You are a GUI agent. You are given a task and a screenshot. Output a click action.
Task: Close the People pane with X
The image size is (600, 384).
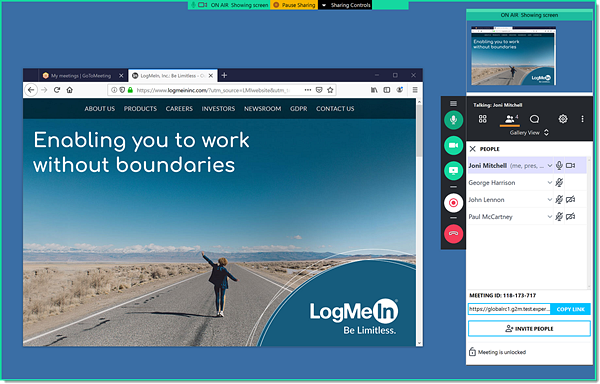tap(473, 149)
